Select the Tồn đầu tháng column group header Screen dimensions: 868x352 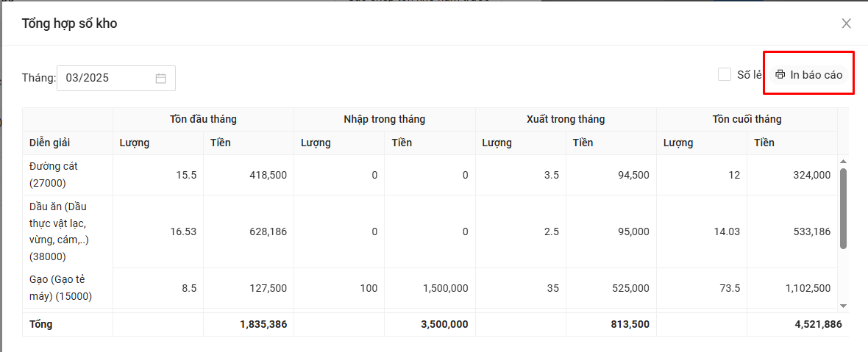click(x=203, y=119)
